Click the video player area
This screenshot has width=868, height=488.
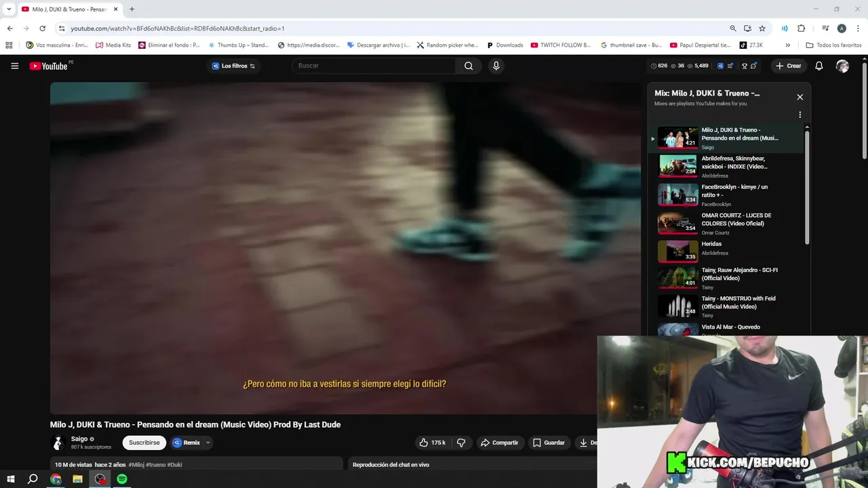[x=346, y=248]
